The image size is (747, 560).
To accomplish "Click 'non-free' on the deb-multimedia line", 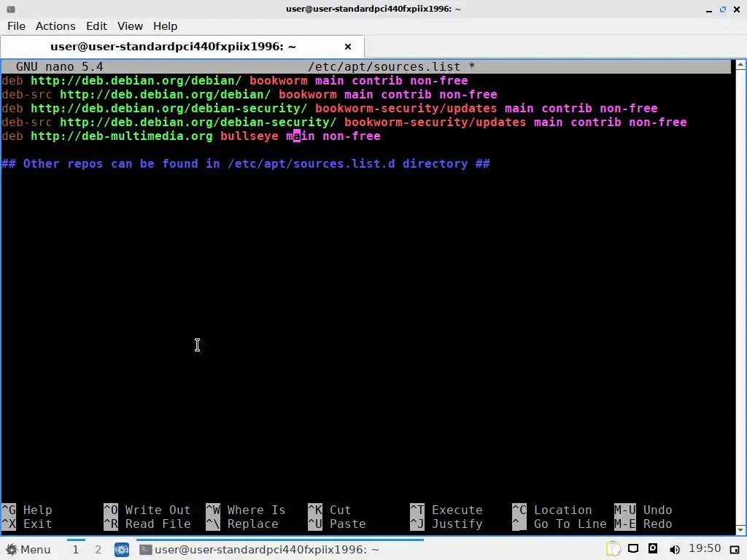I will pos(352,136).
